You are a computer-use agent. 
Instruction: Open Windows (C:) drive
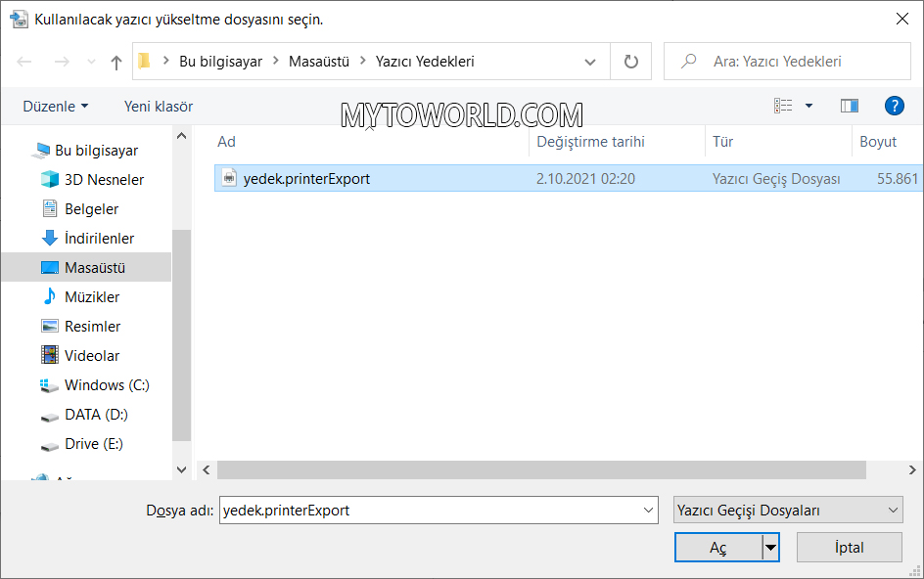click(x=107, y=385)
